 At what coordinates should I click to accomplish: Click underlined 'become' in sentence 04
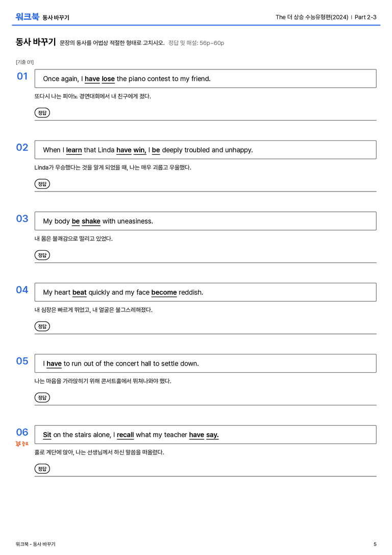point(164,293)
